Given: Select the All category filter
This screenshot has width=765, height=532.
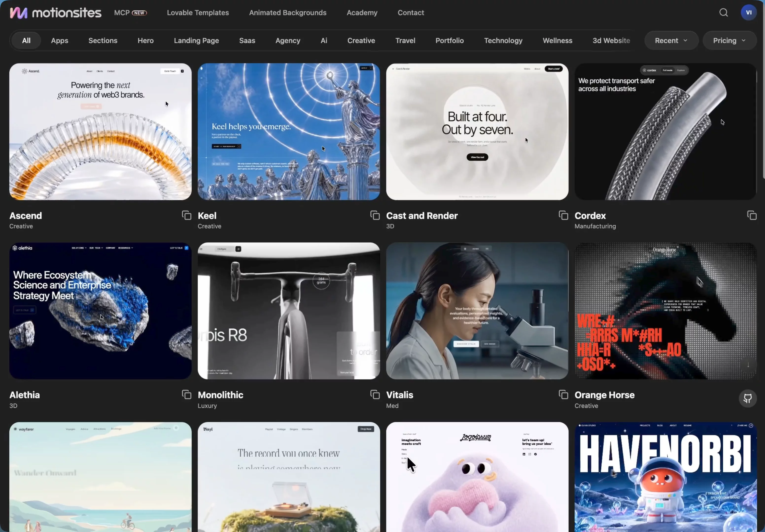Looking at the screenshot, I should (26, 40).
